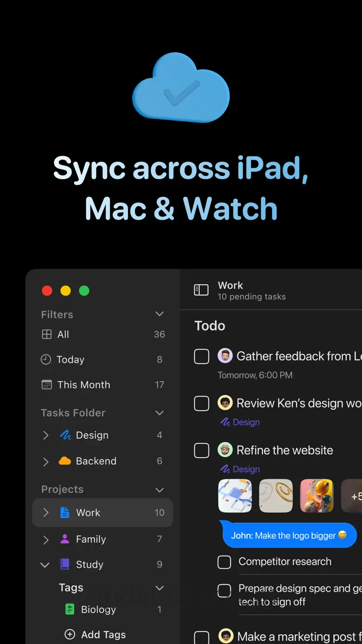
Task: Collapse the Tasks Folder section chevron
Action: pyautogui.click(x=159, y=413)
